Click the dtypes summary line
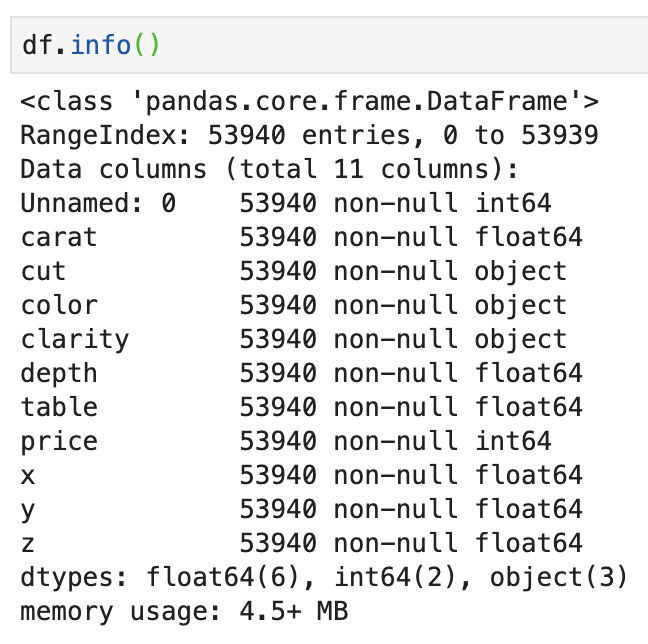Image resolution: width=648 pixels, height=644 pixels. coord(324,577)
